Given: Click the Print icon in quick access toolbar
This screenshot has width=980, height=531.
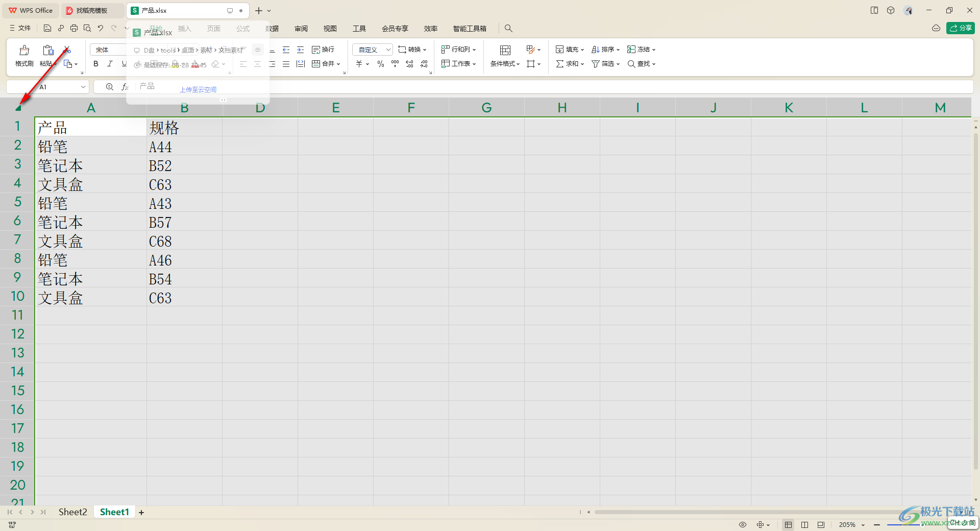Looking at the screenshot, I should point(74,28).
